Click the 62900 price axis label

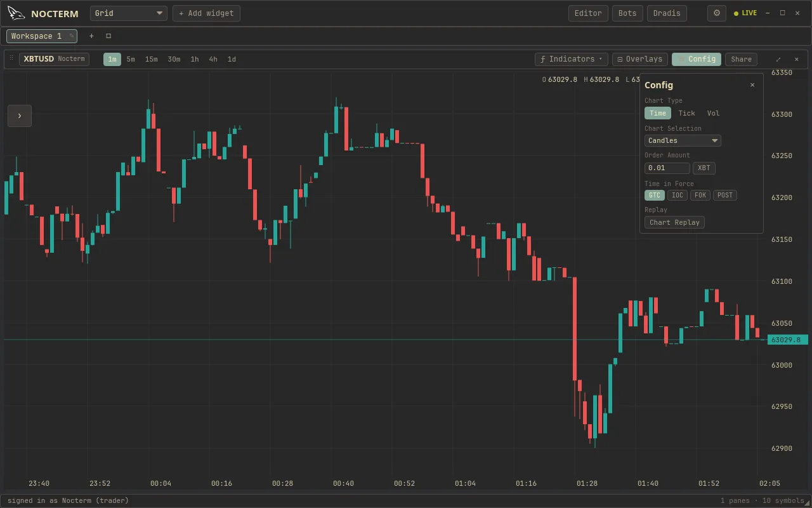(782, 448)
